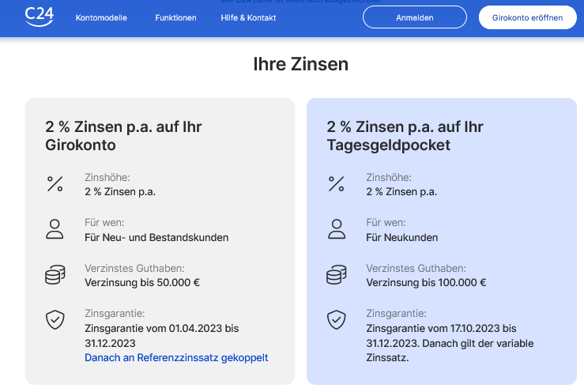Click percent icon in Girokonto card

click(55, 184)
